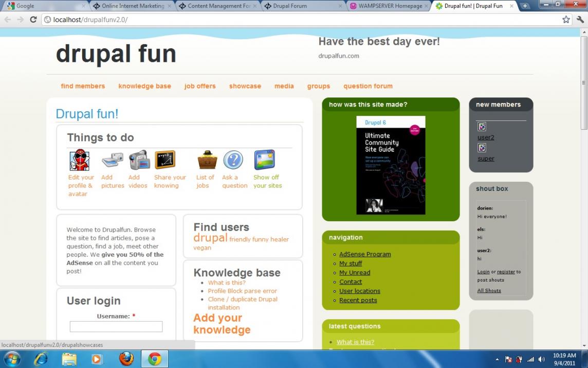Click the browser forward arrow
The image size is (588, 368).
coord(20,20)
